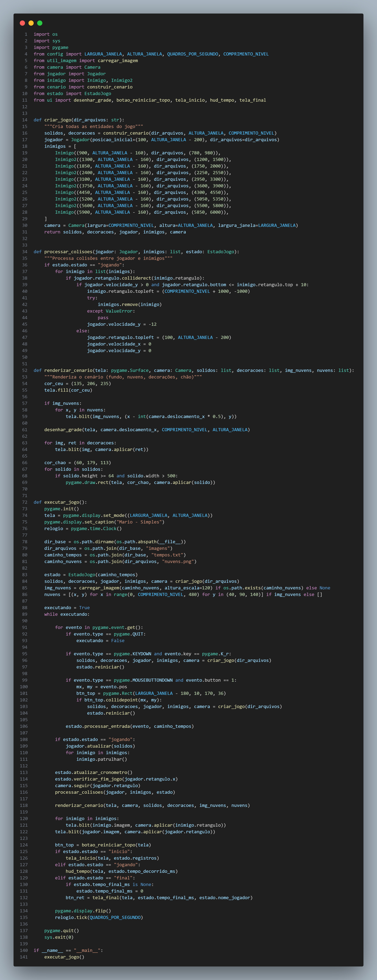Click the processar_colisoes function definition name
The width and height of the screenshot is (377, 980).
click(68, 252)
